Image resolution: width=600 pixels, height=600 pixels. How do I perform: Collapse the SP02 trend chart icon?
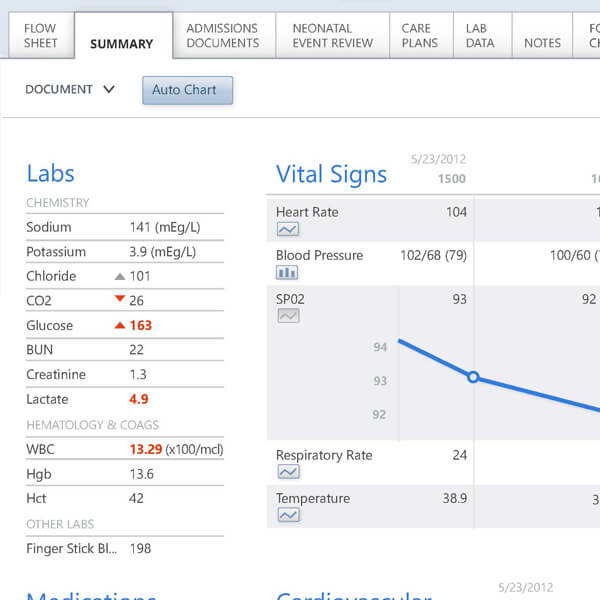coord(288,316)
